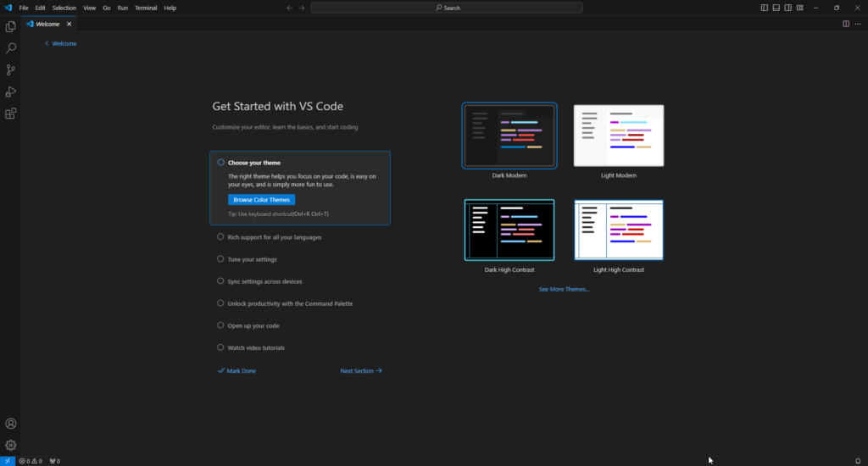The image size is (868, 466).
Task: Pick the Dark High Contrast theme thumbnail
Action: (x=509, y=230)
